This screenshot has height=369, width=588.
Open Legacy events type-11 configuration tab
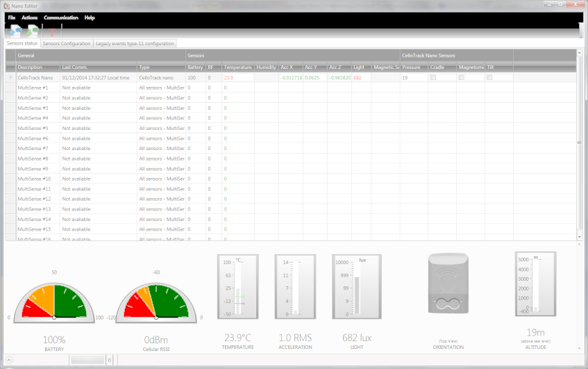135,44
